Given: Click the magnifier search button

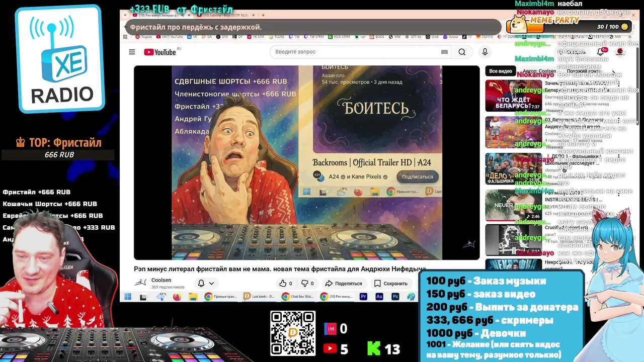Looking at the screenshot, I should click(x=462, y=52).
